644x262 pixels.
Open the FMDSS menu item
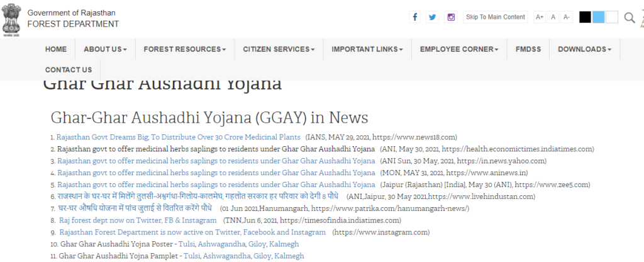[528, 49]
